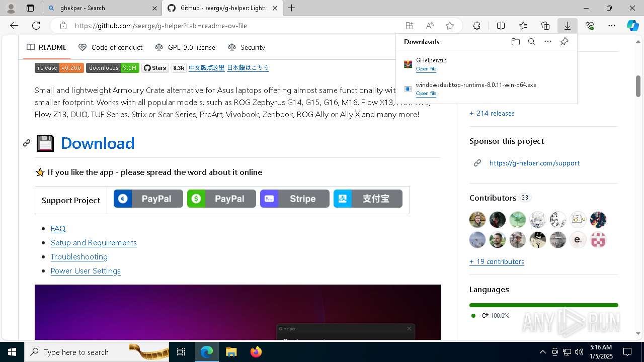Open Task View on the taskbar
644x362 pixels.
click(x=182, y=352)
